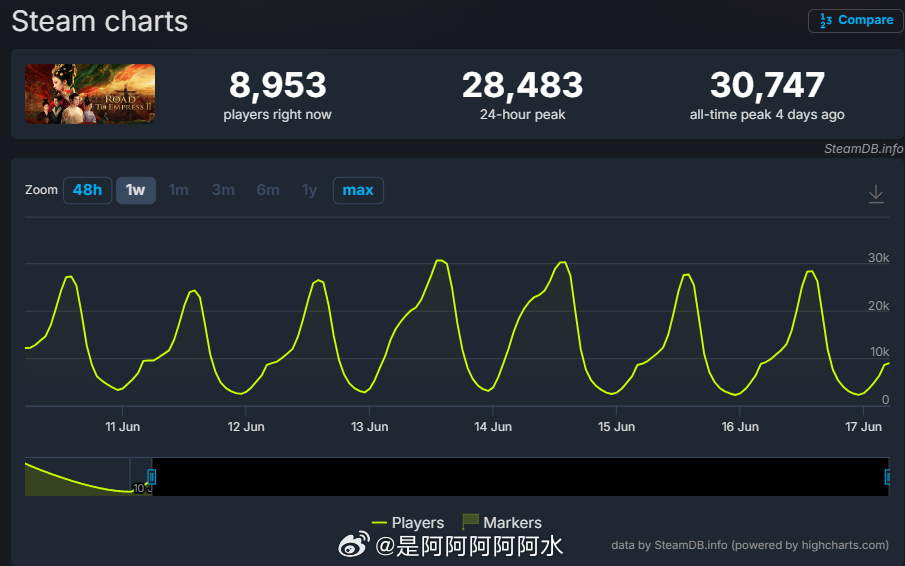Select the 3m zoom range
Screen dimensions: 905x566
point(223,190)
